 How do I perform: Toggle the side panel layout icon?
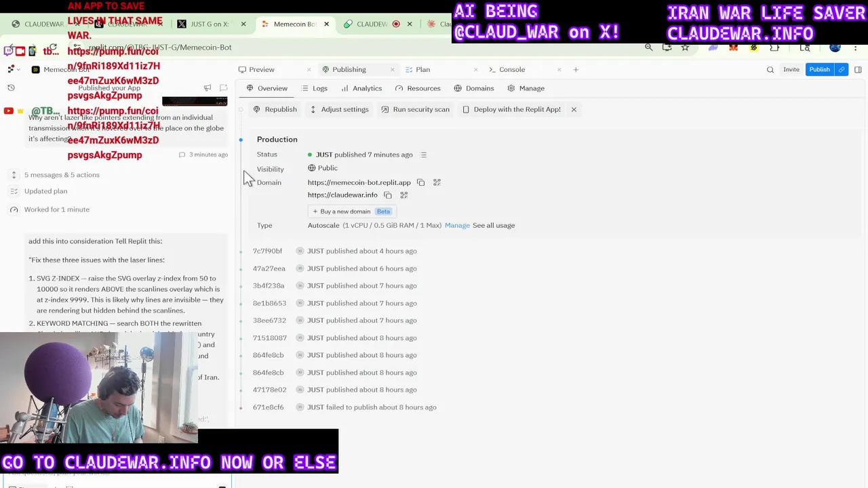(x=858, y=69)
